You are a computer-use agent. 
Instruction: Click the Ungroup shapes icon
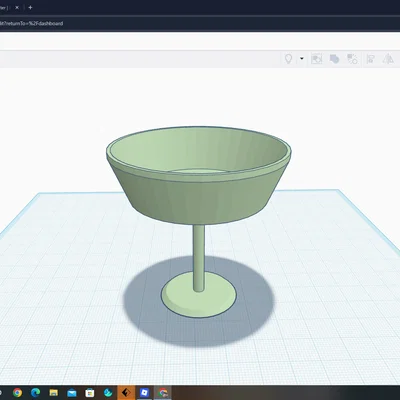point(352,59)
